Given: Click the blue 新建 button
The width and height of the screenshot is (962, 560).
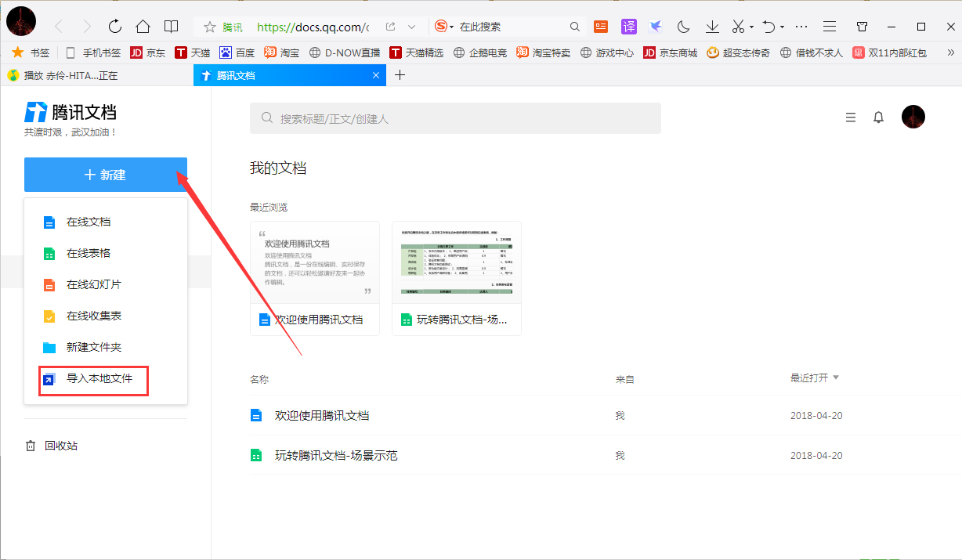Looking at the screenshot, I should [105, 175].
